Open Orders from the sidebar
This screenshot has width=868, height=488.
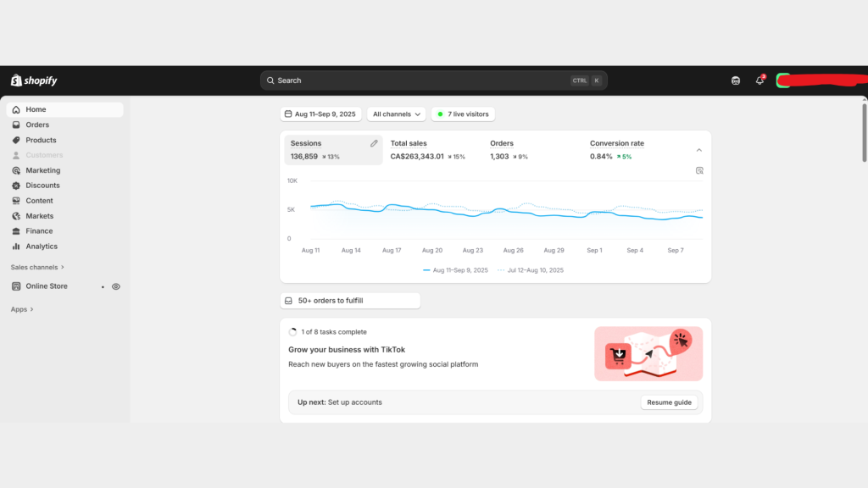[x=37, y=125]
